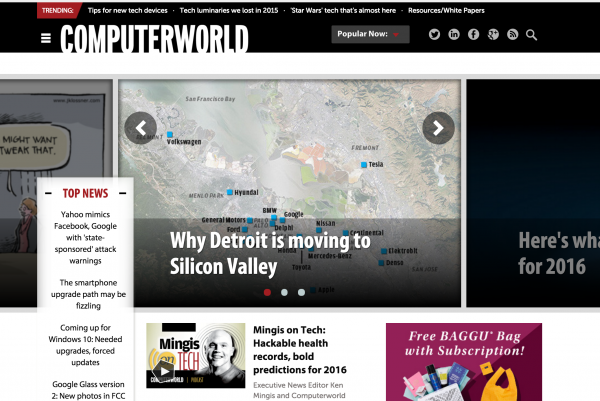Open 'Tech luminaries we lost in 2015'
600x401 pixels.
tap(229, 10)
